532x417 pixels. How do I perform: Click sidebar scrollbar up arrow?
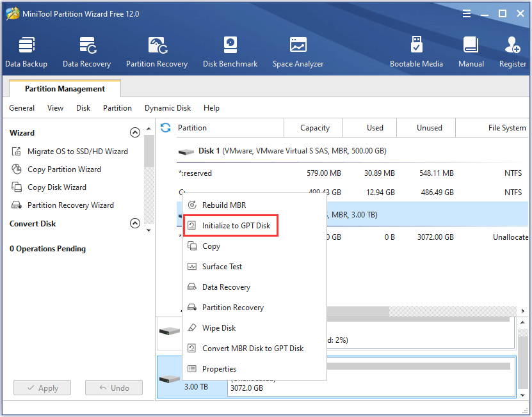[149, 129]
